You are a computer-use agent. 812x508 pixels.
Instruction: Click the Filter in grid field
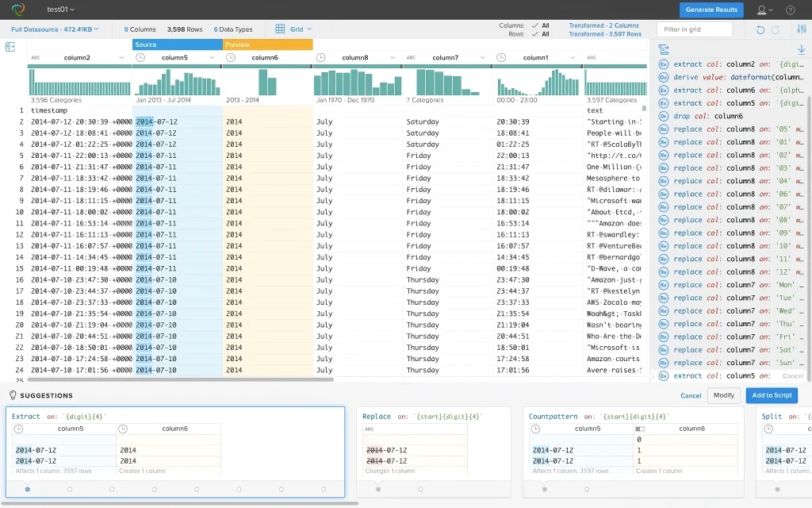(x=695, y=29)
